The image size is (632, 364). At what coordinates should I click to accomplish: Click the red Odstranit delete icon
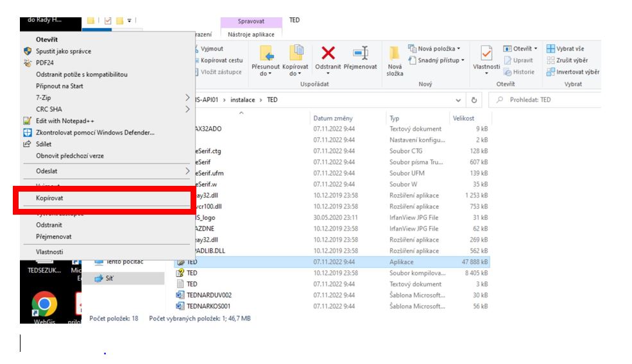point(328,53)
